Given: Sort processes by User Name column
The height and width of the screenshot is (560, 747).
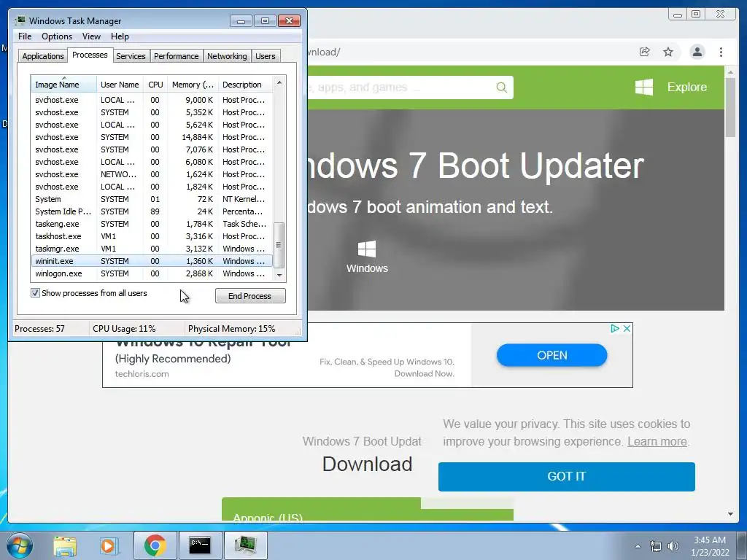Looking at the screenshot, I should point(120,85).
